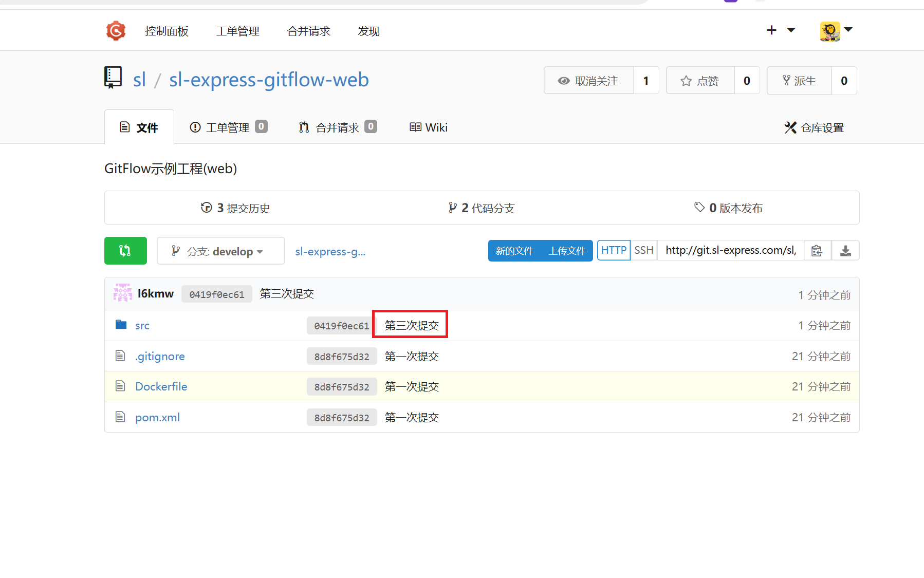Click 上传文件 upload file button

(x=567, y=251)
